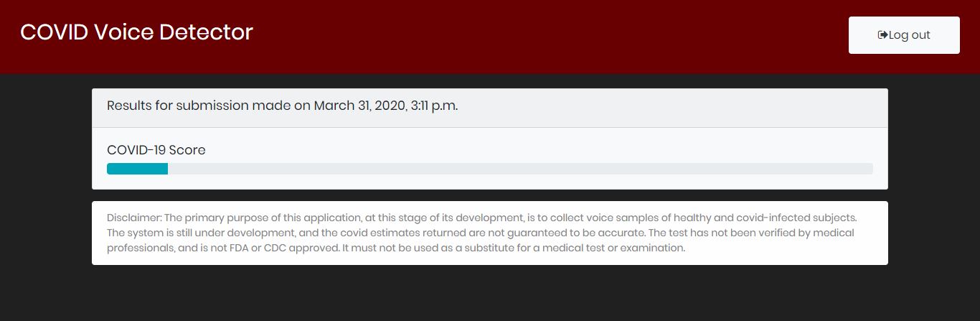
Task: Click the sign-out arrow icon
Action: coord(882,35)
